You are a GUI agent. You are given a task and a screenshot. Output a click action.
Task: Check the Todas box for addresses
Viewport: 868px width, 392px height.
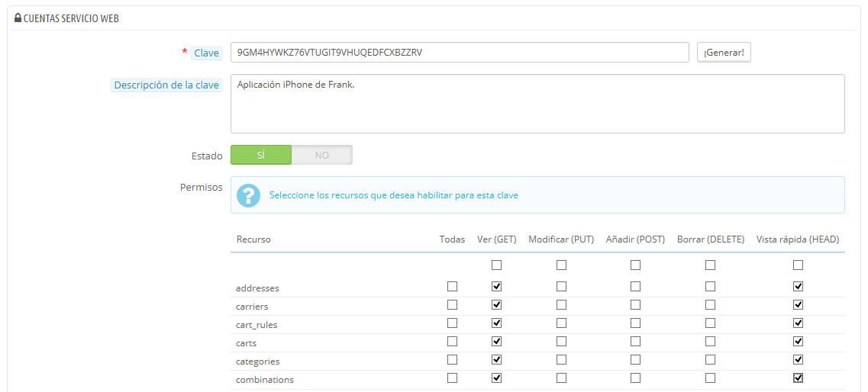[x=452, y=287]
